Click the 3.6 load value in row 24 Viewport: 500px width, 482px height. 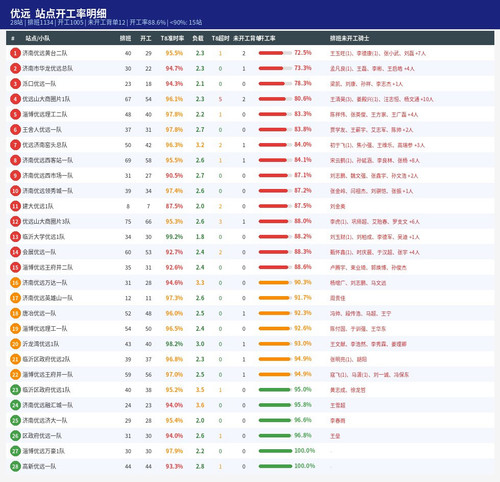[200, 405]
